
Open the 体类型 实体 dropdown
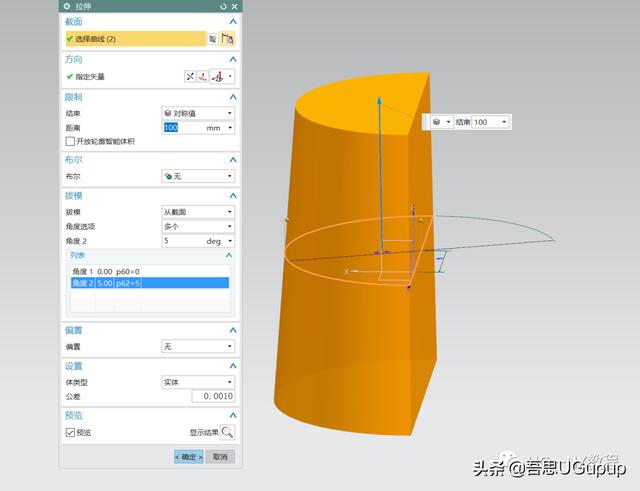pos(198,382)
